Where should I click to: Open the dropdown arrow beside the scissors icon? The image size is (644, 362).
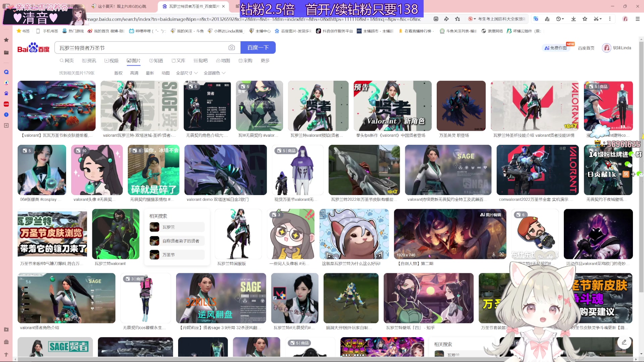[601, 19]
